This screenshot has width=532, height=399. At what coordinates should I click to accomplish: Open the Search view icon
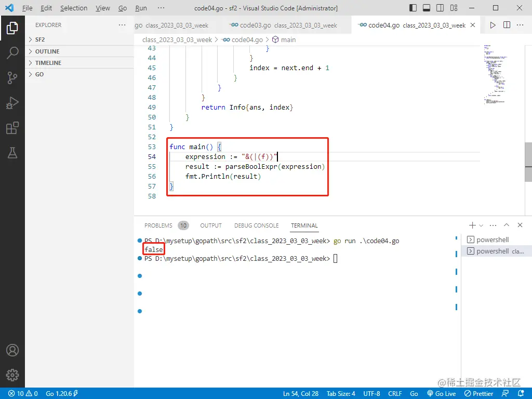pyautogui.click(x=12, y=53)
